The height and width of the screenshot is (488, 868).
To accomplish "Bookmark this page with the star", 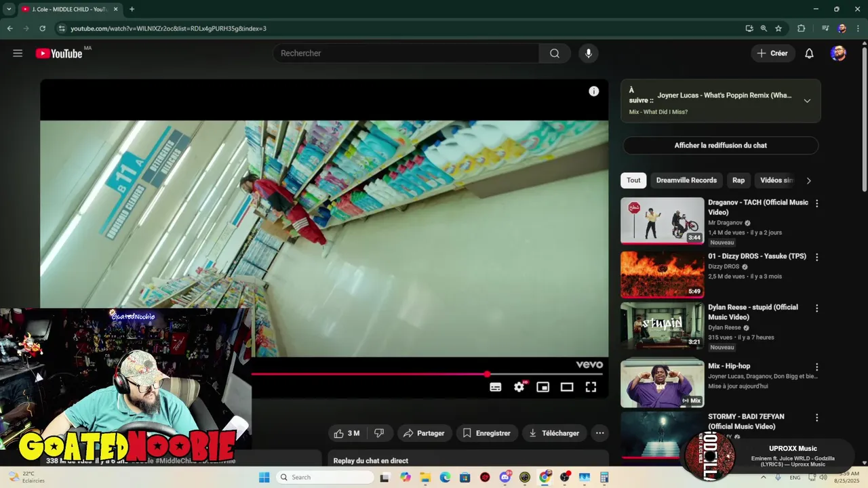I will (778, 28).
